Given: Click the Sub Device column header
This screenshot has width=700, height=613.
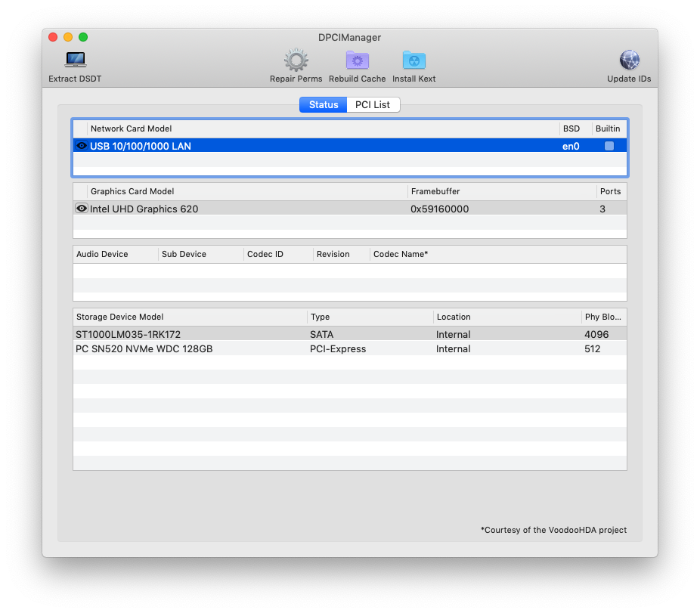Looking at the screenshot, I should [x=201, y=254].
